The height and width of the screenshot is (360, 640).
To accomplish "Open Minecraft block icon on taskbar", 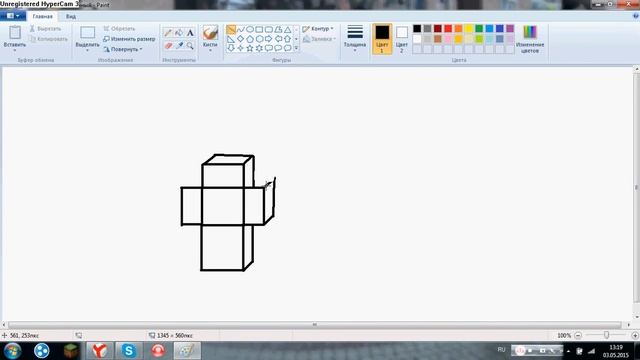I will tap(71, 351).
